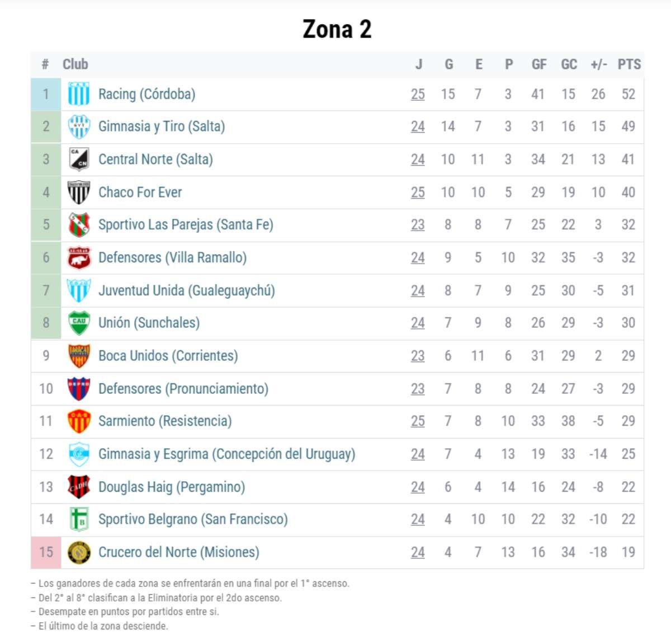
Task: Click the Racing (Córdoba) club crest
Action: (x=79, y=94)
